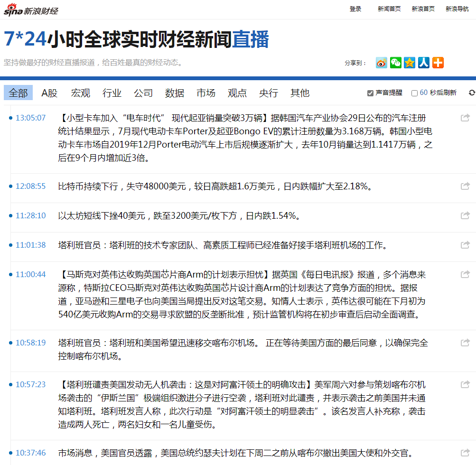Share the 12:08:55 Bitcoin news
The width and height of the screenshot is (476, 465).
click(465, 186)
